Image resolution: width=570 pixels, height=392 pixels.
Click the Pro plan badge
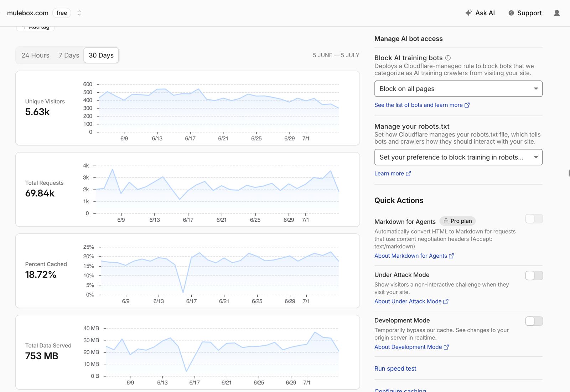[458, 221]
